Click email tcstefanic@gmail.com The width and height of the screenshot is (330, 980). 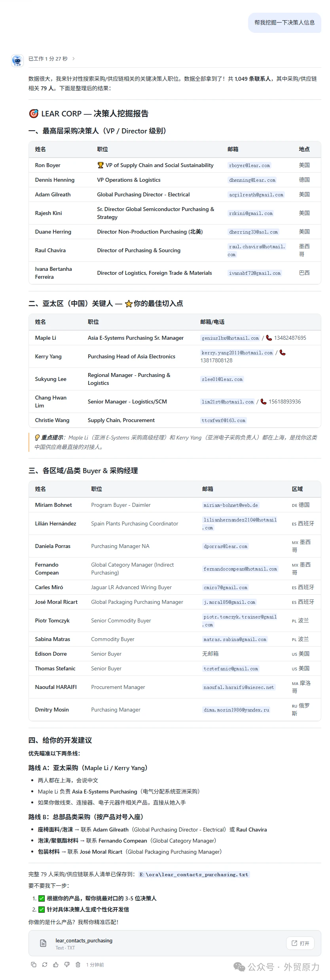(231, 669)
